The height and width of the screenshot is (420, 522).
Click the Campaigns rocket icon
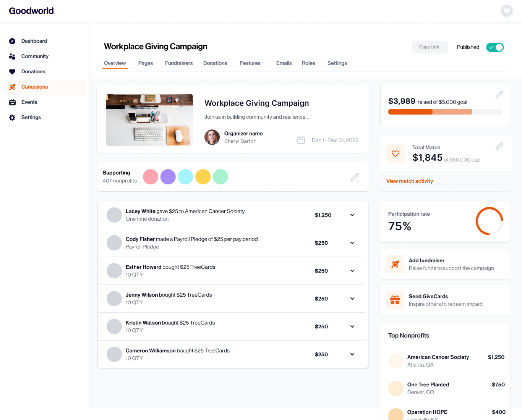click(13, 87)
